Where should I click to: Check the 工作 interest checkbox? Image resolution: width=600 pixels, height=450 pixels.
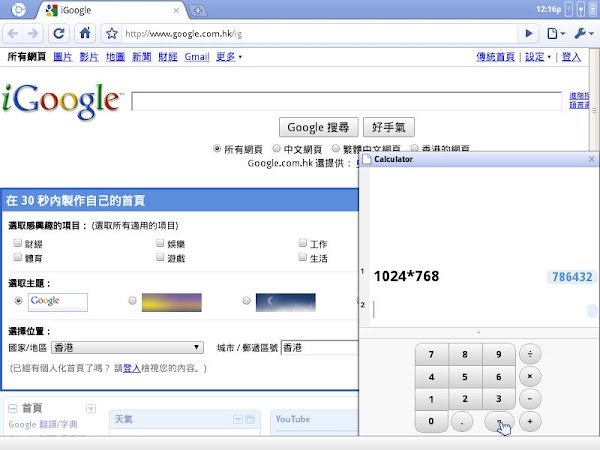(303, 243)
